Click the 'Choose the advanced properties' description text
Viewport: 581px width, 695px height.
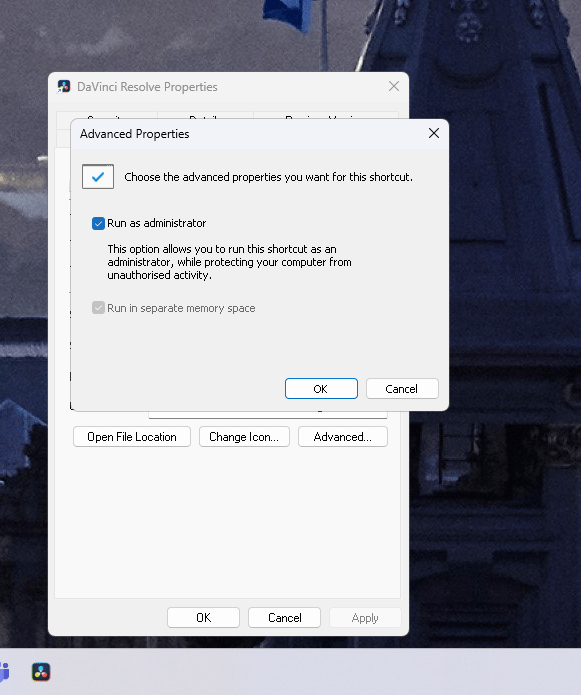point(268,177)
